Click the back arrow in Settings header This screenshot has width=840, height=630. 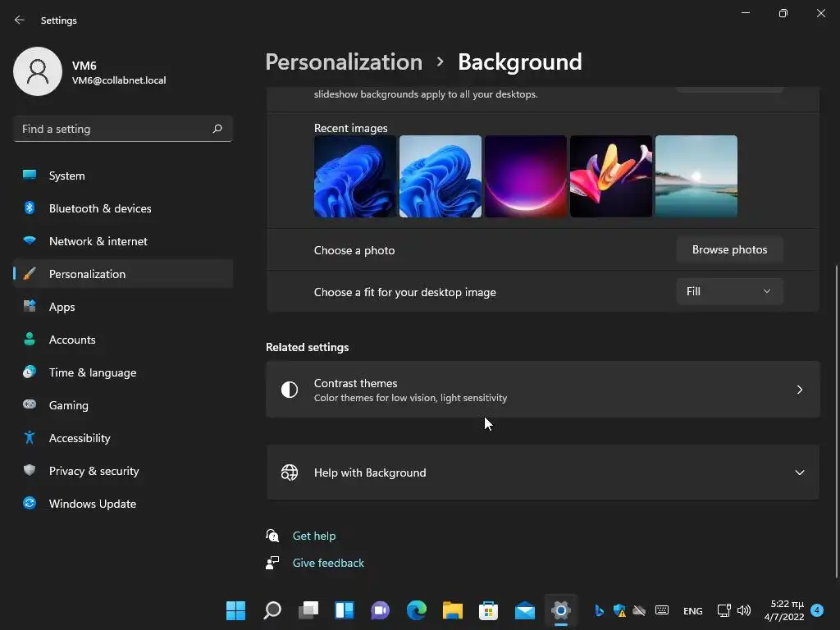point(20,20)
